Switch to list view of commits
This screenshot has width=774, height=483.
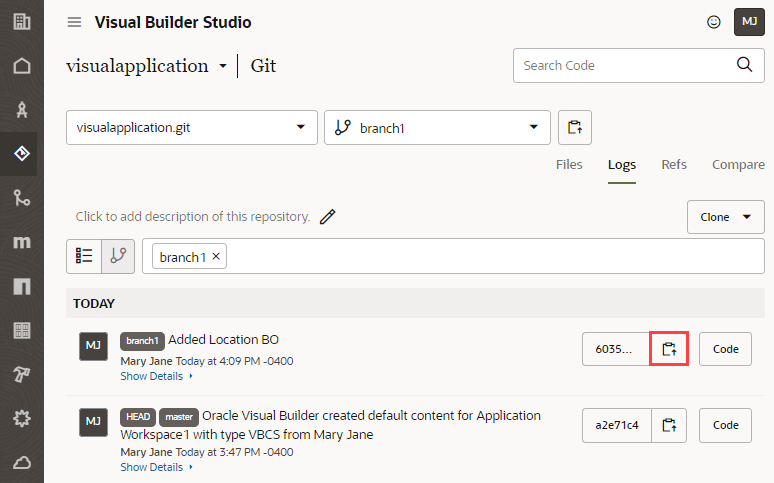click(x=84, y=256)
